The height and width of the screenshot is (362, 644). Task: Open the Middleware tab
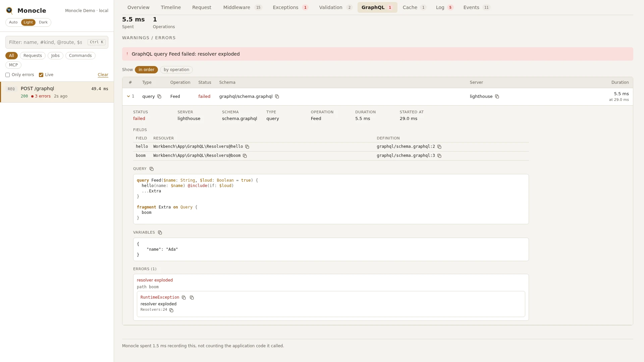pos(243,7)
